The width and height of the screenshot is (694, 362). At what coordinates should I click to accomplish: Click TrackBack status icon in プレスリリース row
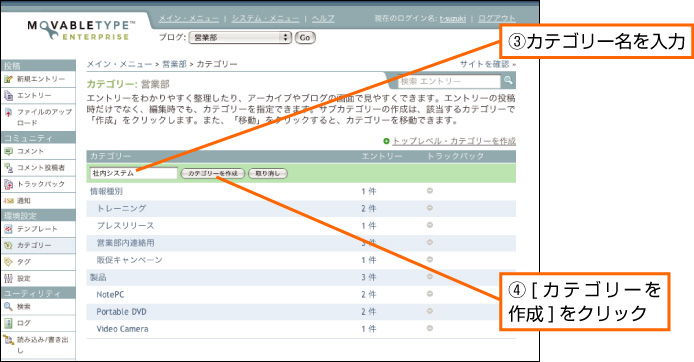tap(429, 225)
